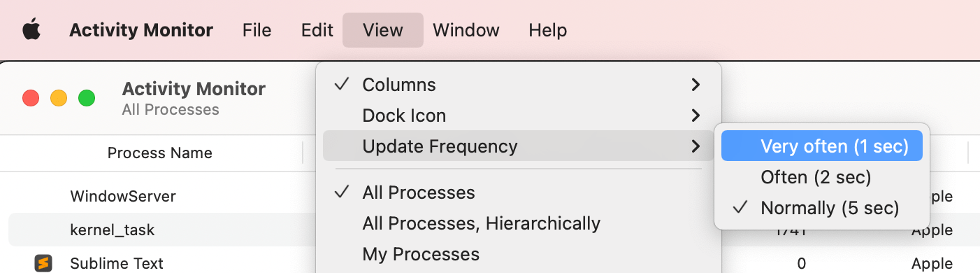Viewport: 980px width, 273px height.
Task: Open the File menu
Action: [257, 30]
